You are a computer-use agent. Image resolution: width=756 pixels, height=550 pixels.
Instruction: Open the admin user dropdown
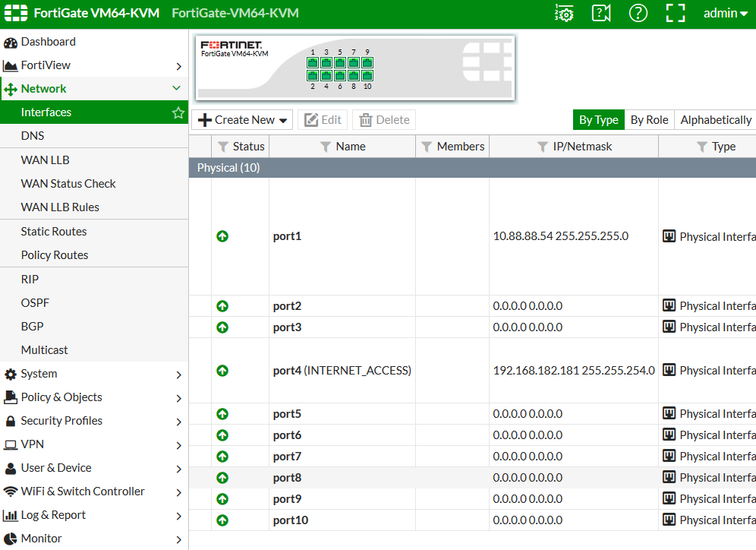click(725, 13)
